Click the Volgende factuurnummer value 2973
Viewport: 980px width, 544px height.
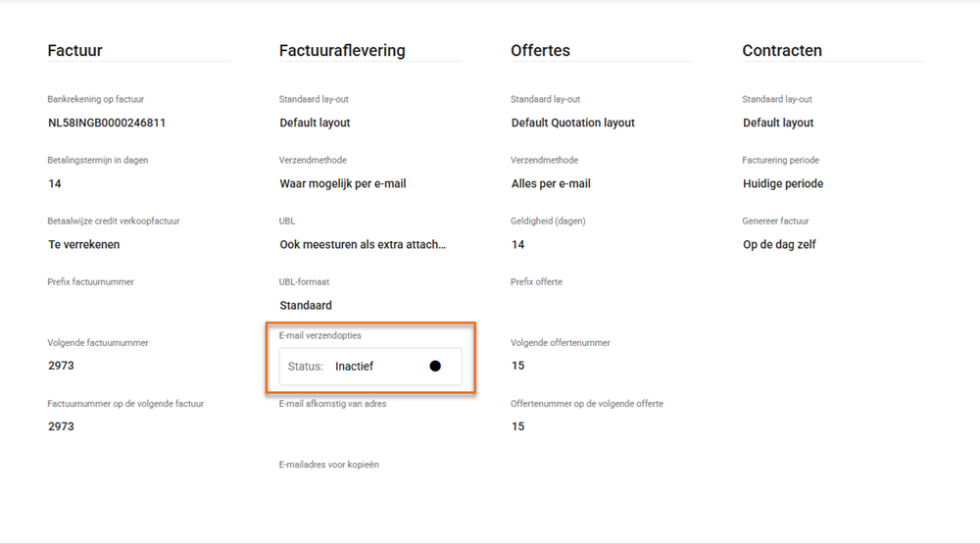(61, 366)
